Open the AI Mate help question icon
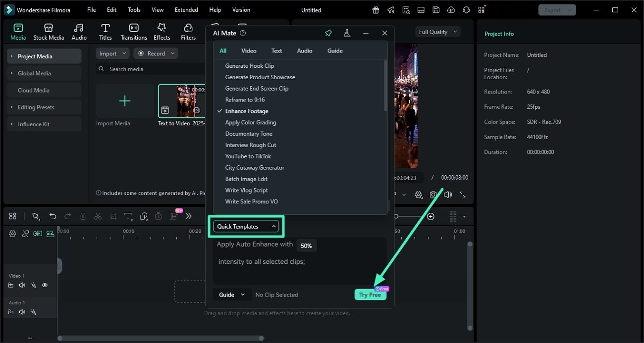The width and height of the screenshot is (644, 343). click(x=243, y=33)
